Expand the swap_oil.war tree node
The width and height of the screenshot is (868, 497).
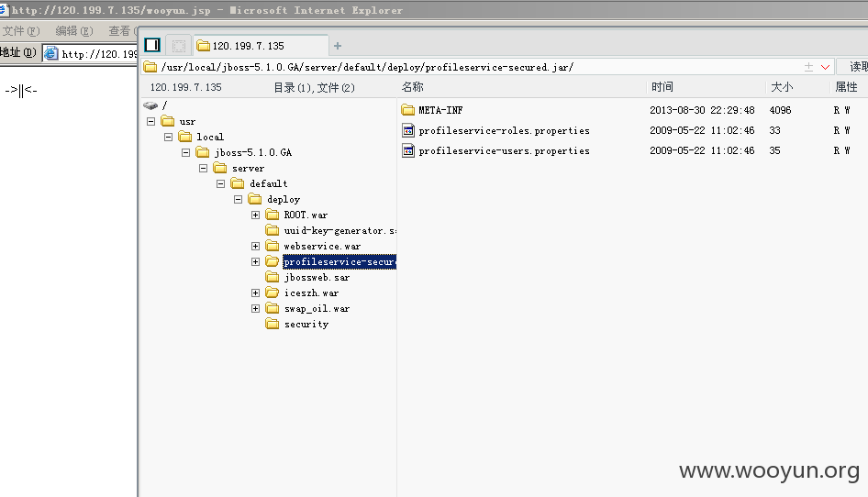(255, 308)
